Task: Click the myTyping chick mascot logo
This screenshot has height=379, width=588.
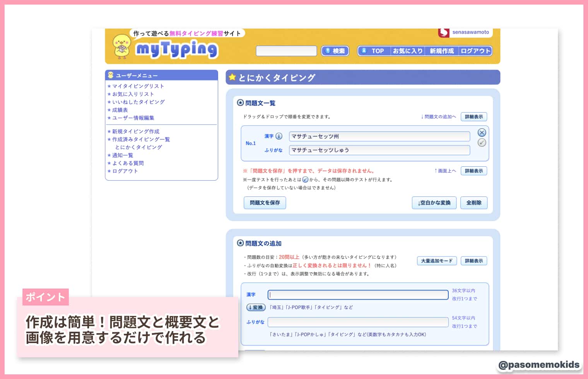Action: [x=121, y=46]
